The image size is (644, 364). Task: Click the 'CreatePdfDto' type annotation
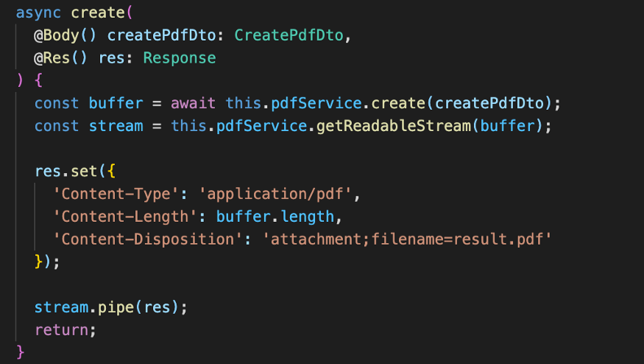(x=289, y=35)
